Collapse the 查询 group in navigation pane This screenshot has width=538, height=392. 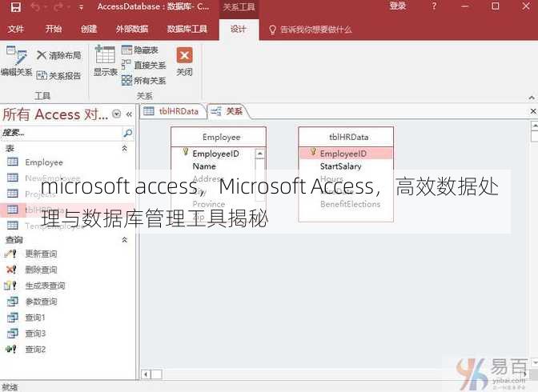point(125,240)
